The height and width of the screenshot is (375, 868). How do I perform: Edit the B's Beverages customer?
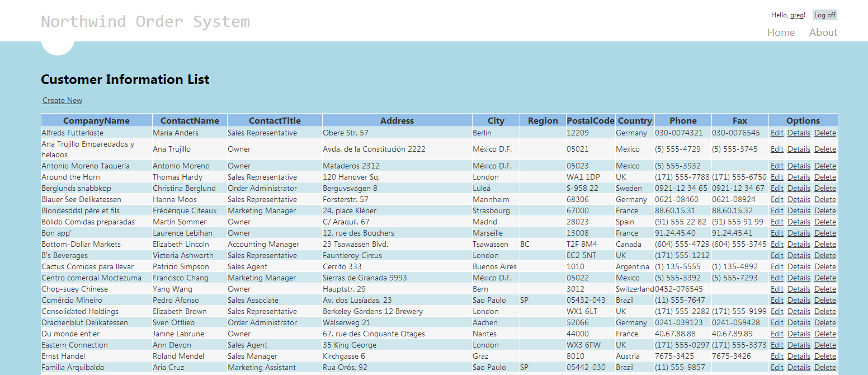[777, 255]
